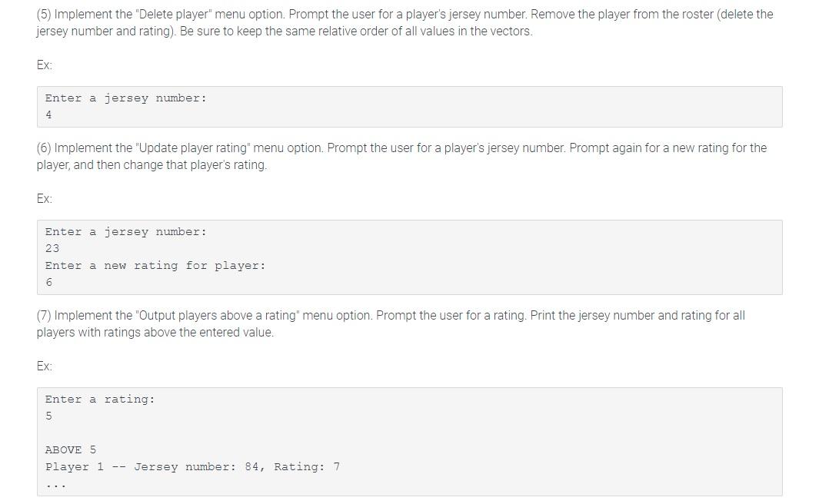This screenshot has width=819, height=504.
Task: Click the ellipsis "..." at bottom of code block
Action: 55,486
